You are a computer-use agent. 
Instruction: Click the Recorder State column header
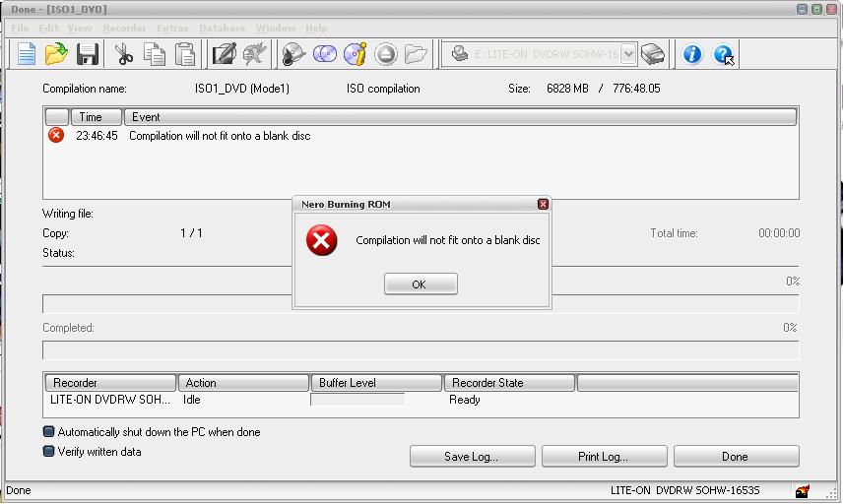coord(509,383)
